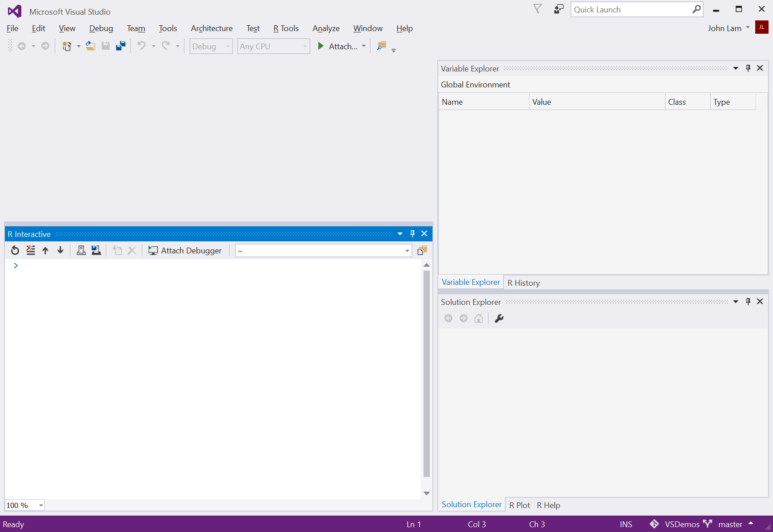773x532 pixels.
Task: Open the Debug configuration dropdown
Action: [211, 46]
